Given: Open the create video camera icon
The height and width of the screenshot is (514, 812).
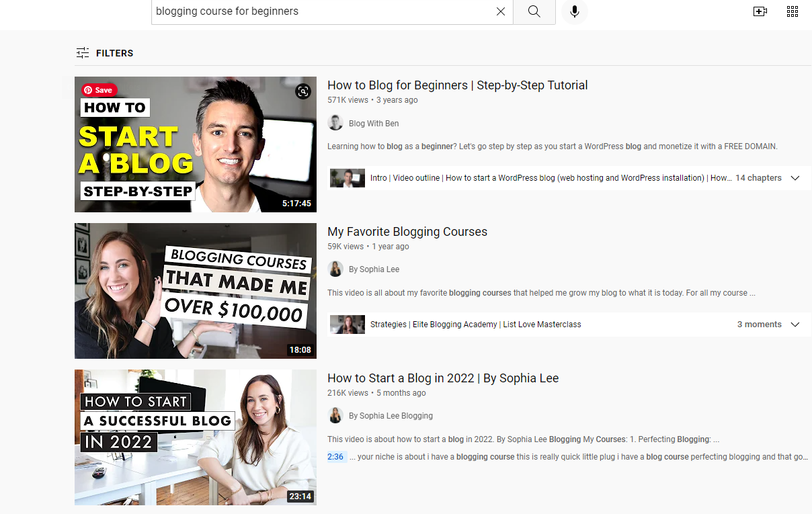Looking at the screenshot, I should (760, 11).
